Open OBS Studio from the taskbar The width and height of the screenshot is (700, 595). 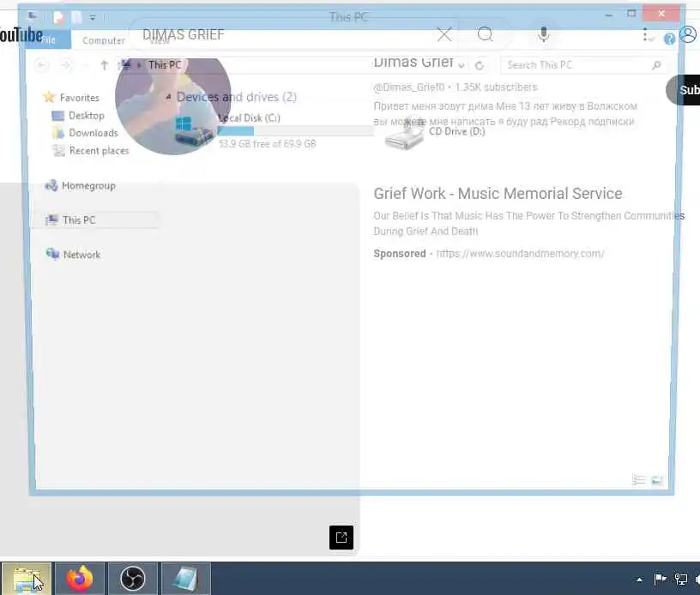pos(133,579)
